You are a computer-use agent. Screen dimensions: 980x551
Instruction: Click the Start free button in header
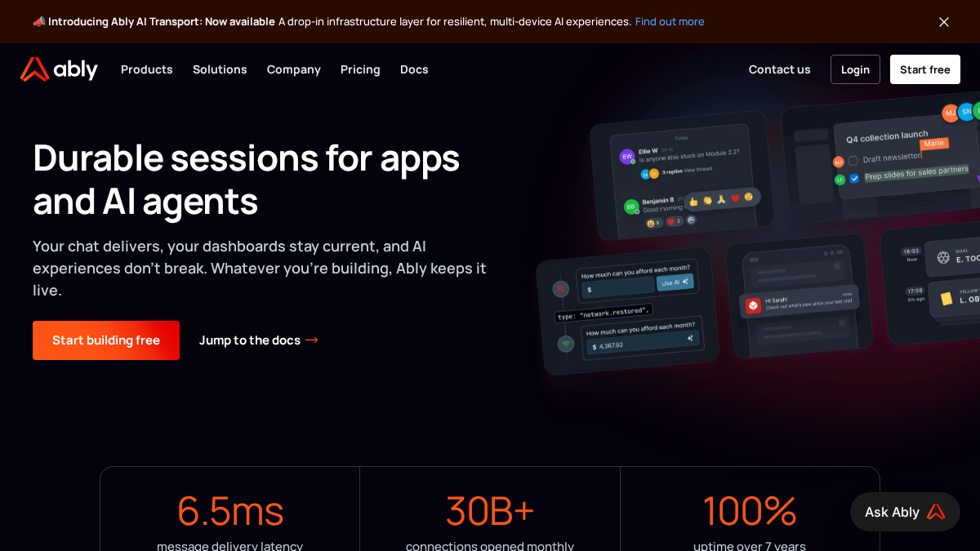click(925, 69)
